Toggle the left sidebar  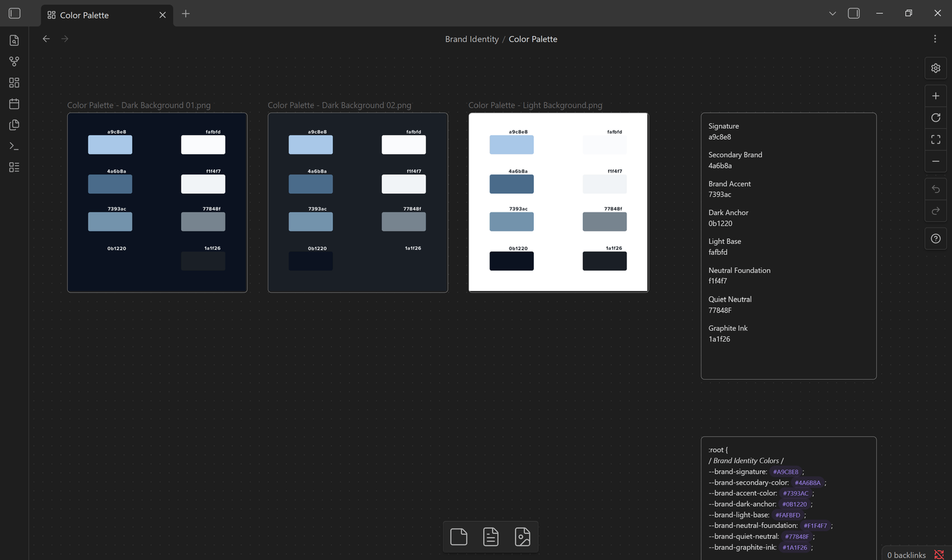coord(15,13)
